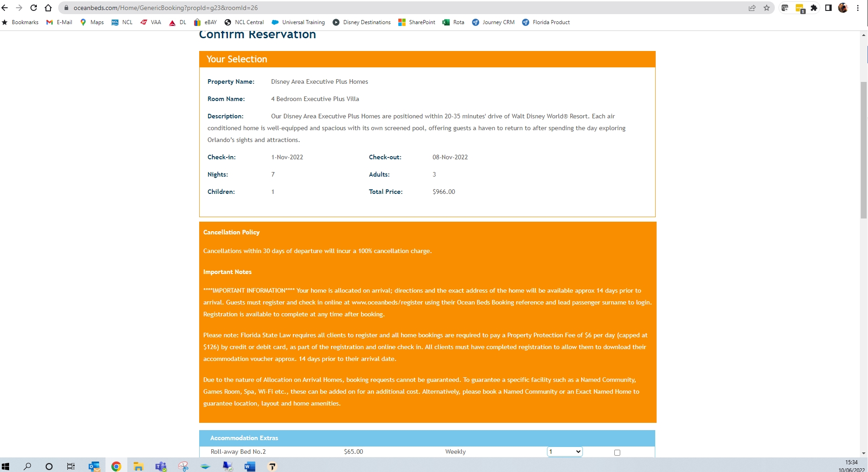Screen dimensions: 868x472
Task: Click the Roll-away Bed No.2 row label
Action: pos(238,452)
